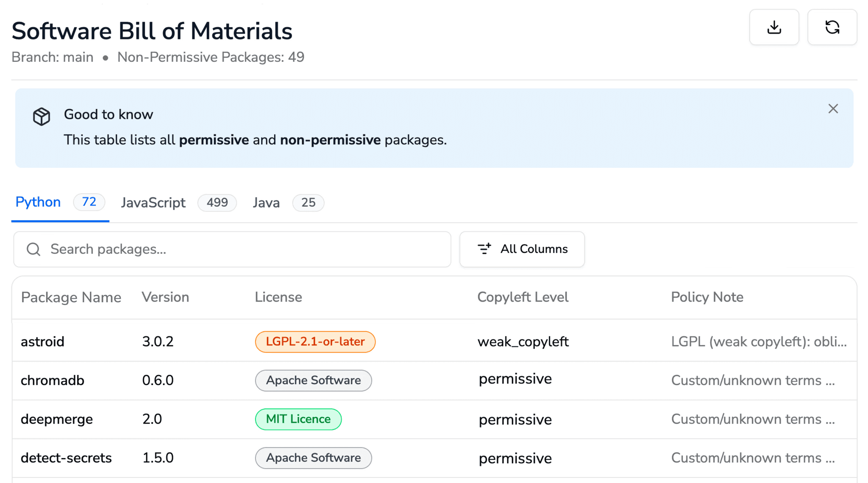The height and width of the screenshot is (483, 868).
Task: Open the astroid package row
Action: point(42,341)
